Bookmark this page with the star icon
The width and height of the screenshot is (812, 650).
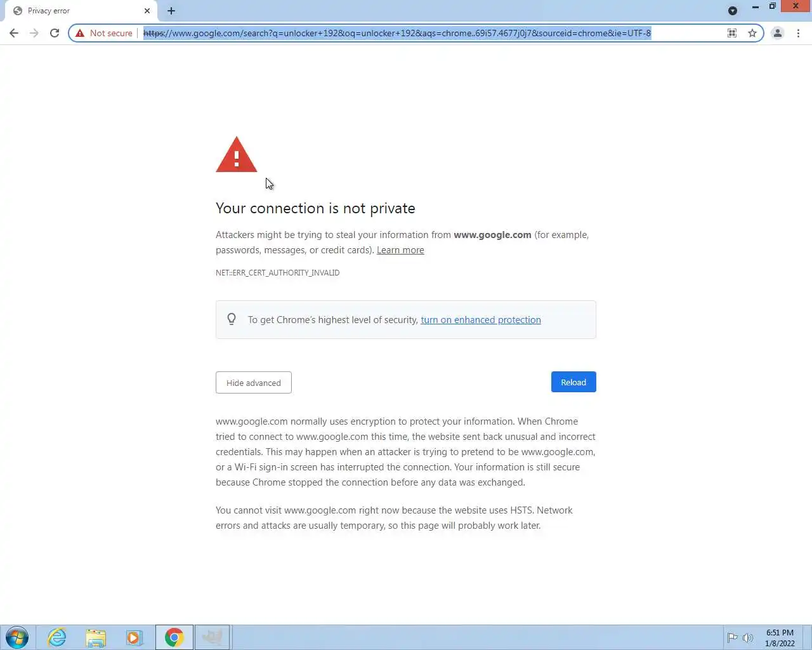(752, 33)
